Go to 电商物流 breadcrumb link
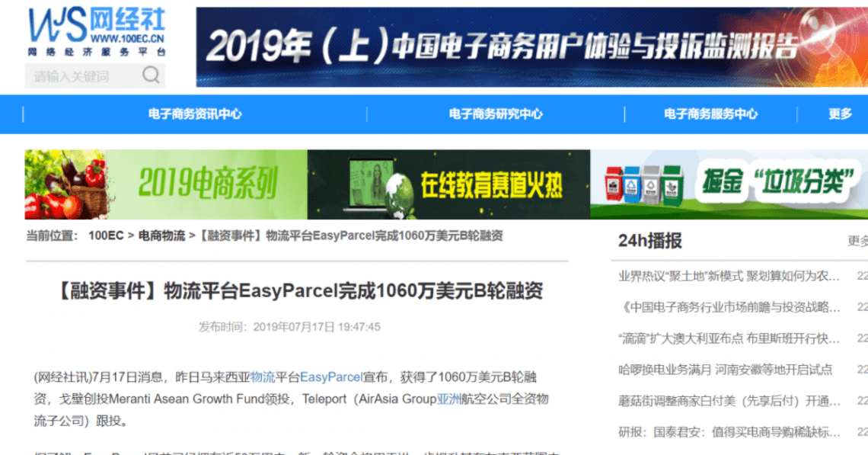The height and width of the screenshot is (455, 868). 161,236
